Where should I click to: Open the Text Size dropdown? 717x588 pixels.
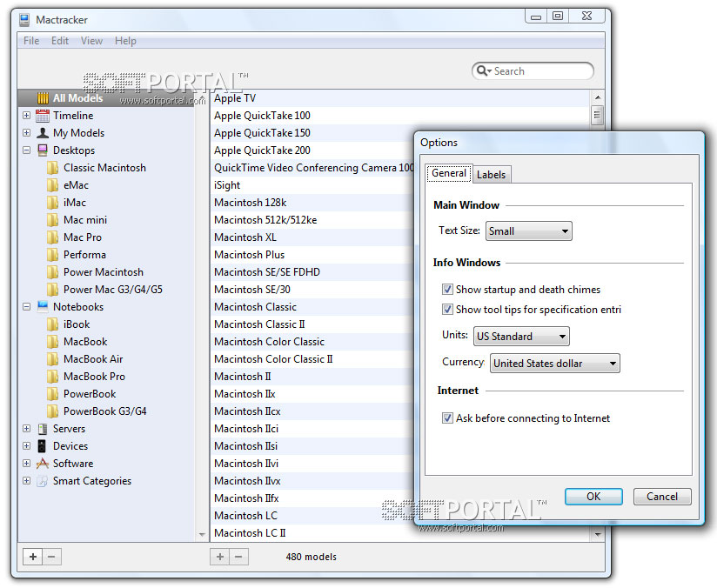click(528, 231)
